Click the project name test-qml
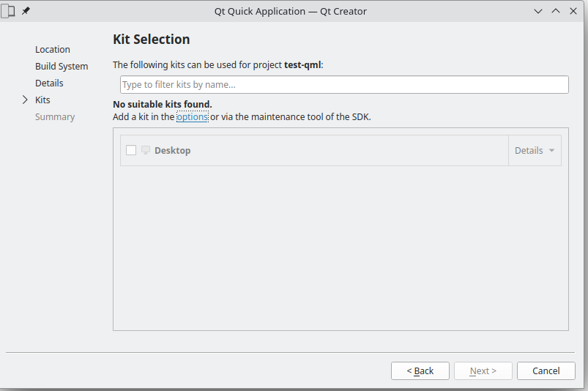Screen dimensions: 588x391 tap(302, 65)
